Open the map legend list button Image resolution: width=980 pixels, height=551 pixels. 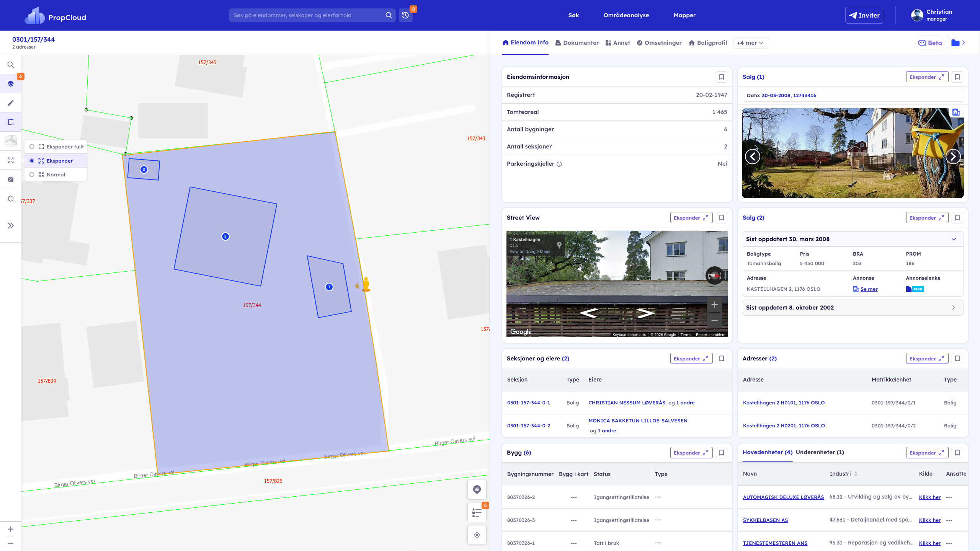click(x=477, y=513)
